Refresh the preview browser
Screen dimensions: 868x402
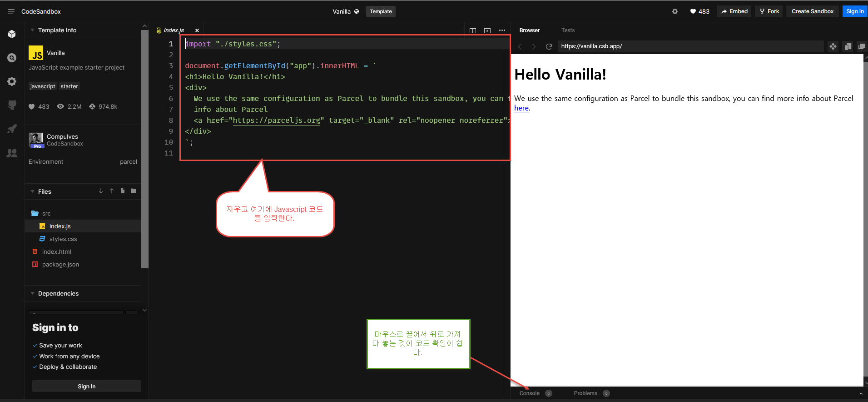pos(549,46)
